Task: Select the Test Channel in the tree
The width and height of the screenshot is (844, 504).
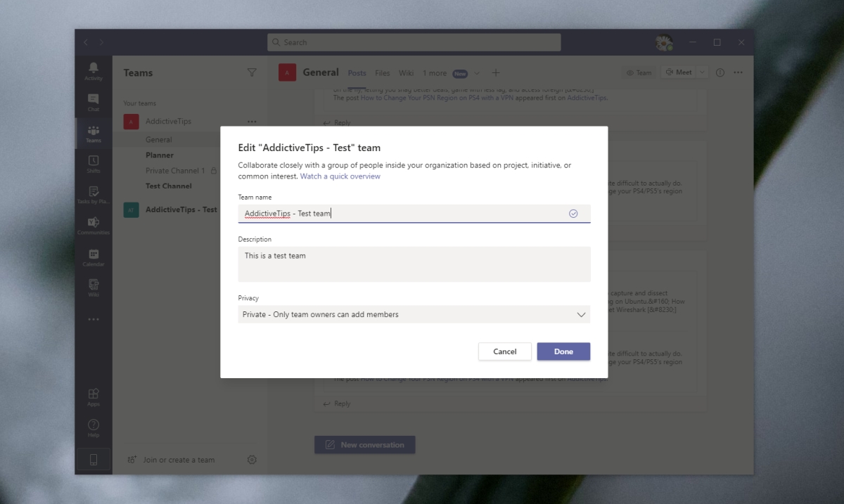Action: click(169, 186)
